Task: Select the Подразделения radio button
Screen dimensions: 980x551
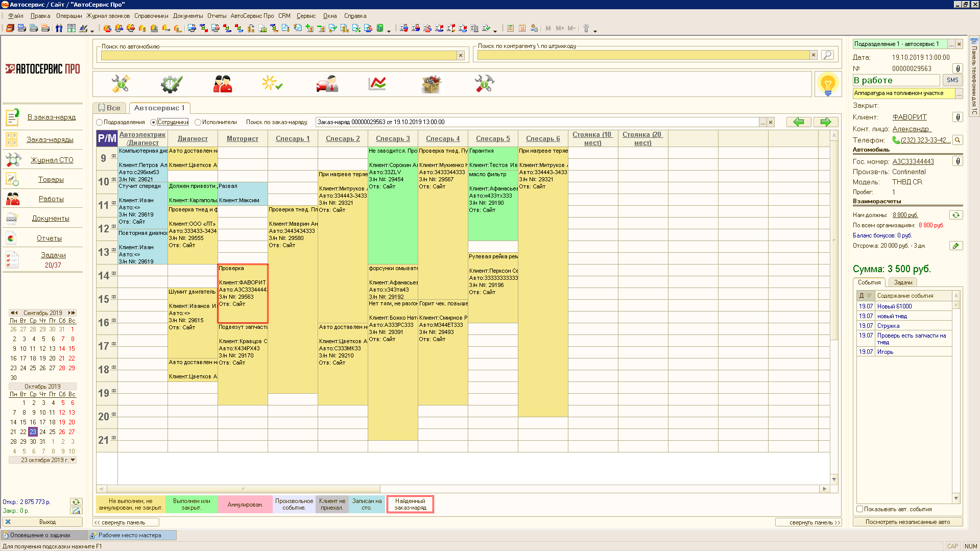Action: point(100,123)
